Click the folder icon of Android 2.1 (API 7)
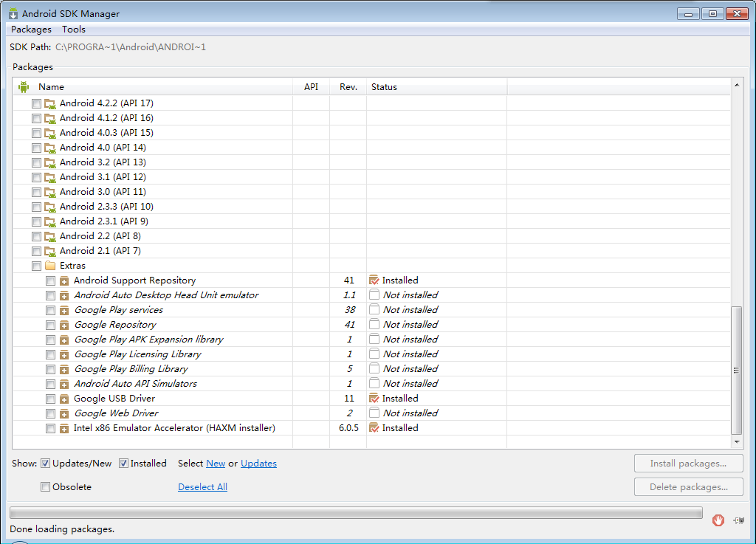The height and width of the screenshot is (544, 756). click(x=50, y=252)
